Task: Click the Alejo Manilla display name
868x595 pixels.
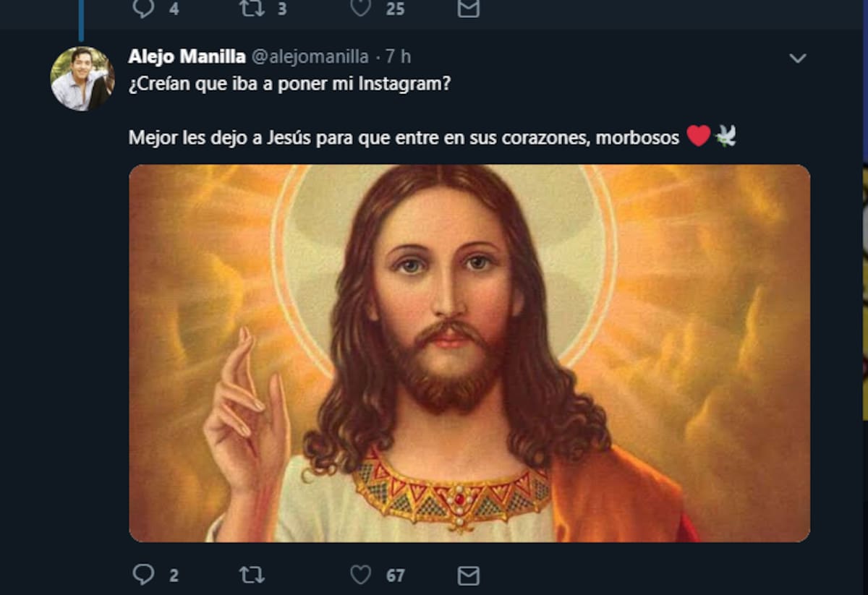Action: tap(187, 56)
